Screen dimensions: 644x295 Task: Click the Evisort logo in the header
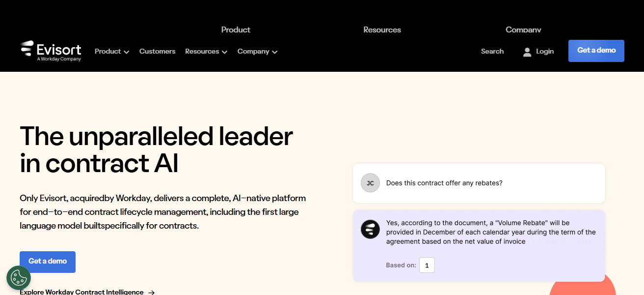click(x=51, y=51)
